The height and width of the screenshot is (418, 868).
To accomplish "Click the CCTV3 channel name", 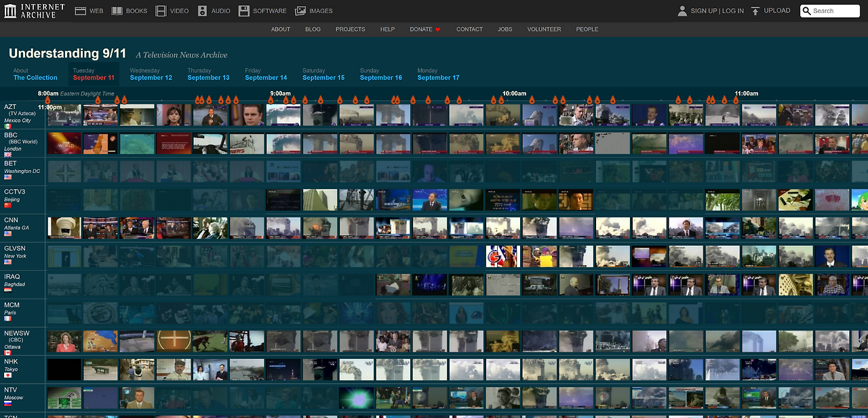I will pyautogui.click(x=14, y=192).
